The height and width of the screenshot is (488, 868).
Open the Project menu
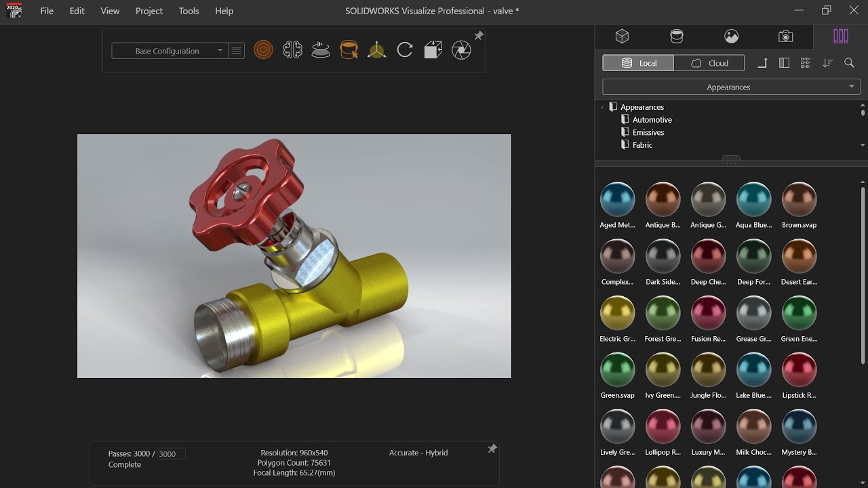click(x=149, y=11)
